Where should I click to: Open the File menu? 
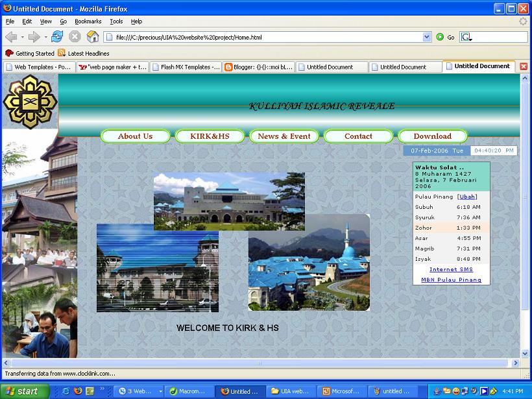10,21
